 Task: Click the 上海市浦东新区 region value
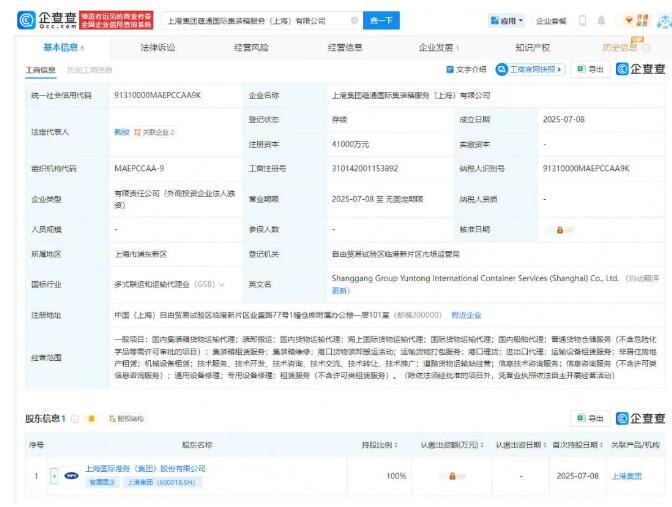141,254
